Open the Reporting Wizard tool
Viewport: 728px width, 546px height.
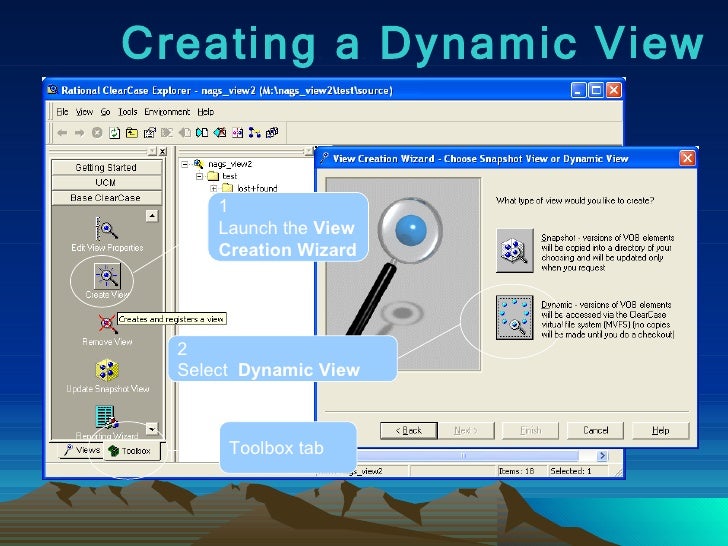(106, 422)
